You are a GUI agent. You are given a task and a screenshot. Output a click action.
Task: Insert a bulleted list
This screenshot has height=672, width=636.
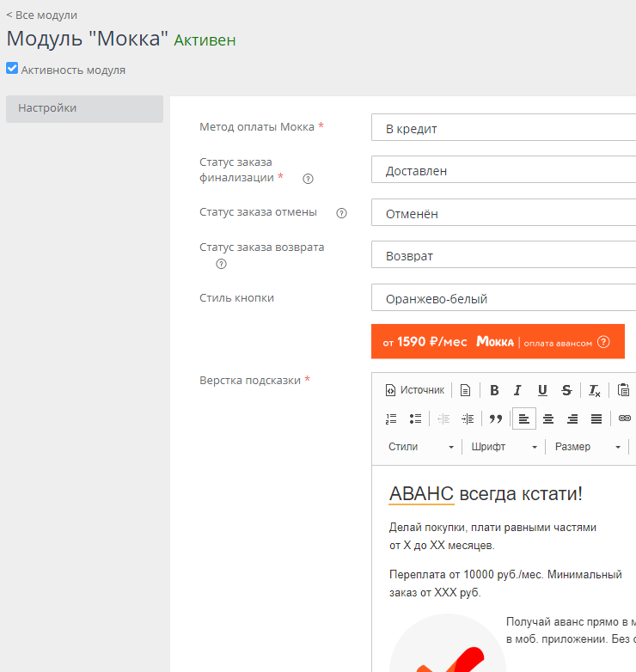[x=415, y=418]
